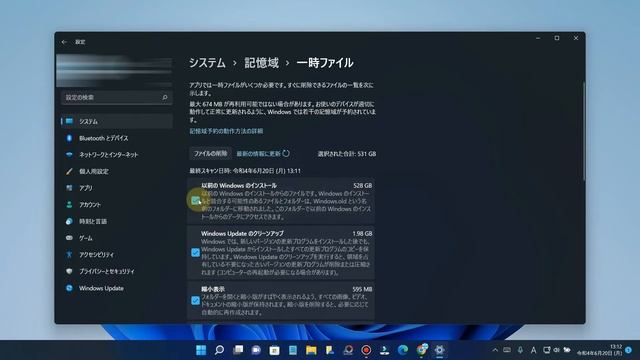Click the アクセシビリティ figure icon
This screenshot has width=640, height=360.
(x=69, y=255)
